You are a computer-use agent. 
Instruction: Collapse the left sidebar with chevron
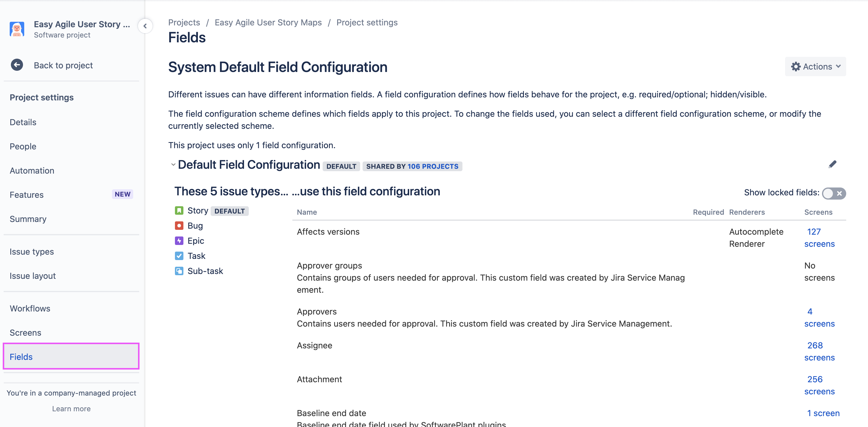[145, 26]
